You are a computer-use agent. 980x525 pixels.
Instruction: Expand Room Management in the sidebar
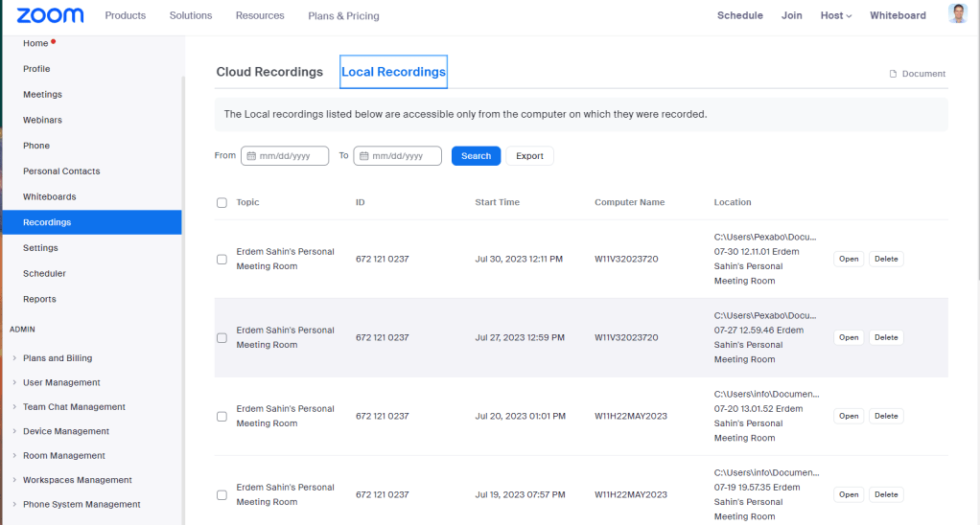(x=14, y=456)
